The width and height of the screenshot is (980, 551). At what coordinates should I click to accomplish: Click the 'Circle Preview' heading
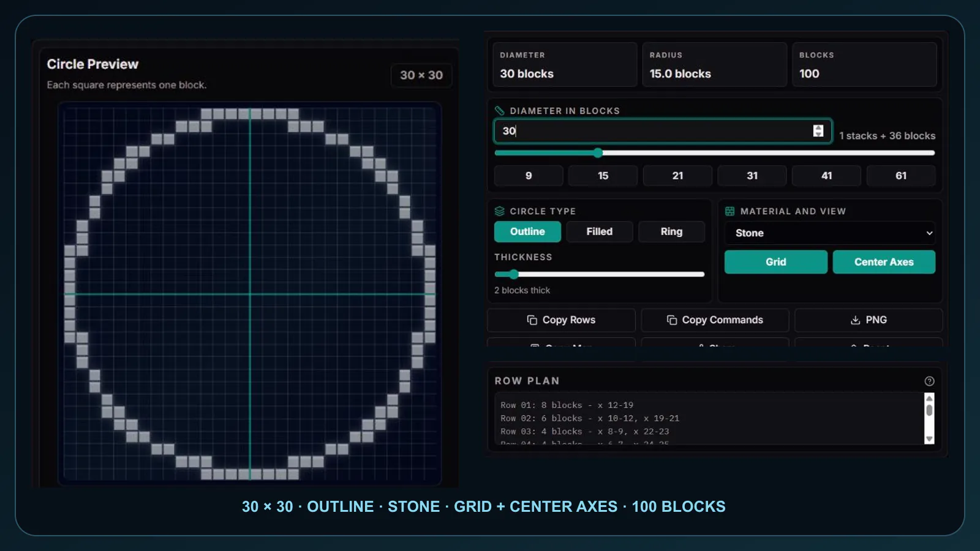pos(92,64)
